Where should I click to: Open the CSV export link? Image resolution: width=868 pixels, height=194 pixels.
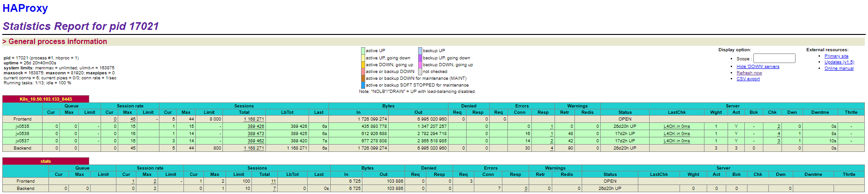coord(748,79)
